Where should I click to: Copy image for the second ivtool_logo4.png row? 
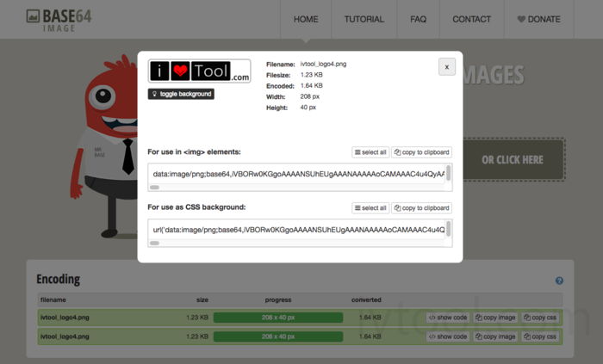pyautogui.click(x=495, y=336)
